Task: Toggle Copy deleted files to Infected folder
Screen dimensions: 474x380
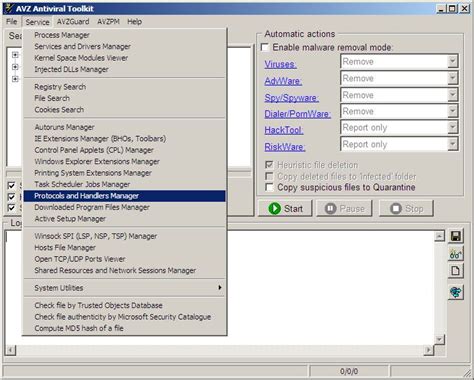Action: pos(269,176)
